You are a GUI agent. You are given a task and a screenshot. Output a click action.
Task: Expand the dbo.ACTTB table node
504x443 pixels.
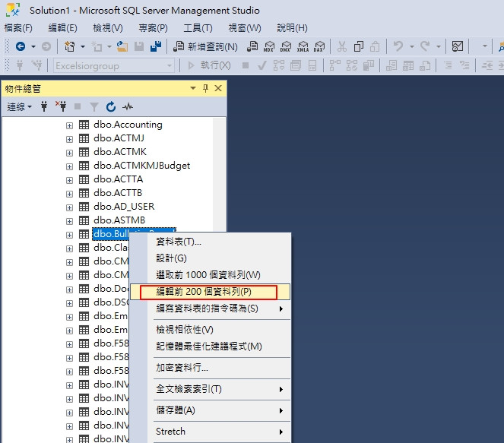69,194
